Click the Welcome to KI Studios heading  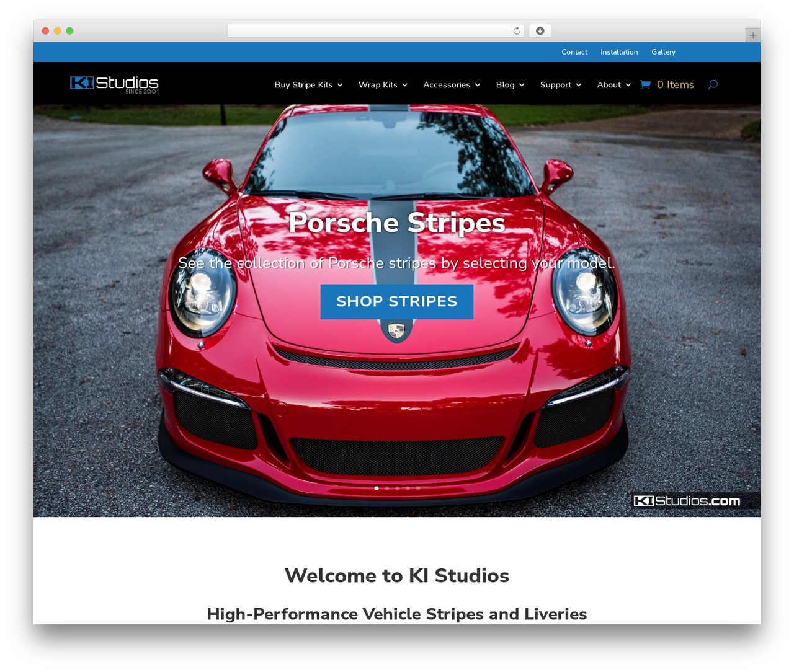[x=397, y=576]
